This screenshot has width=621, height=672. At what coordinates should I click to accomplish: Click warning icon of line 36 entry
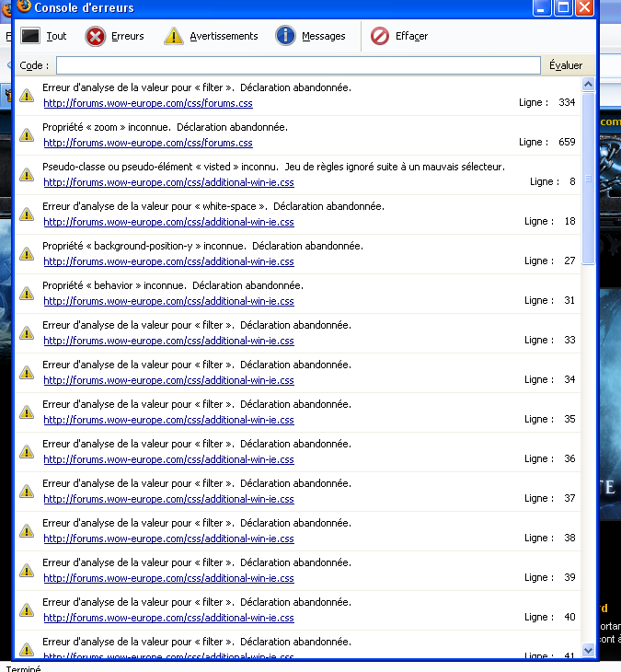tap(27, 451)
